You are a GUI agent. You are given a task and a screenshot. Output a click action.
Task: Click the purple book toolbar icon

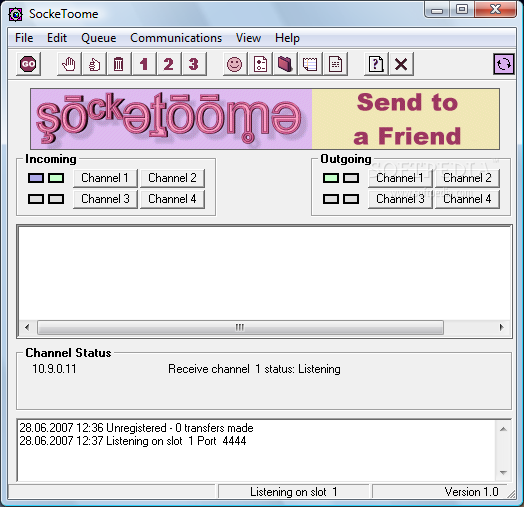pyautogui.click(x=285, y=64)
